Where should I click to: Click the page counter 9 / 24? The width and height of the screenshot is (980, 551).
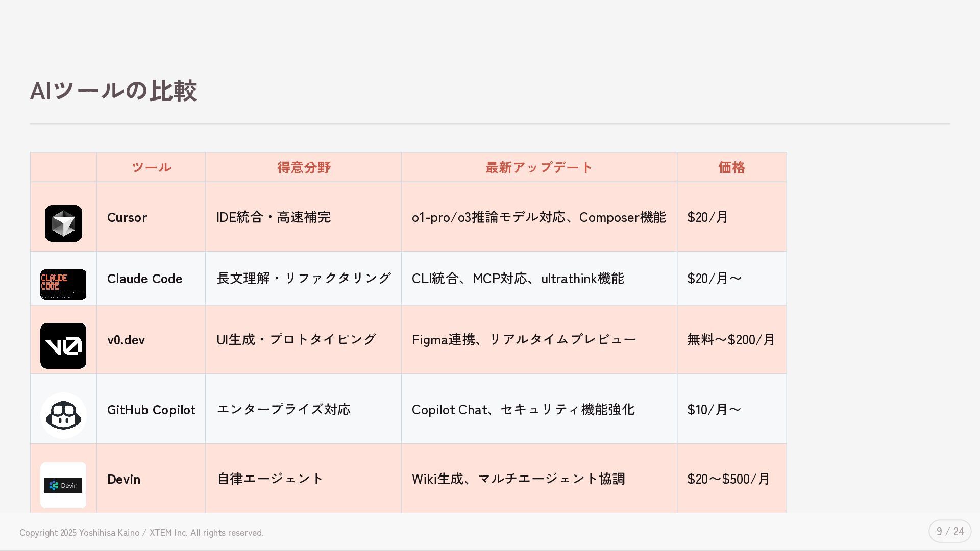pyautogui.click(x=950, y=532)
